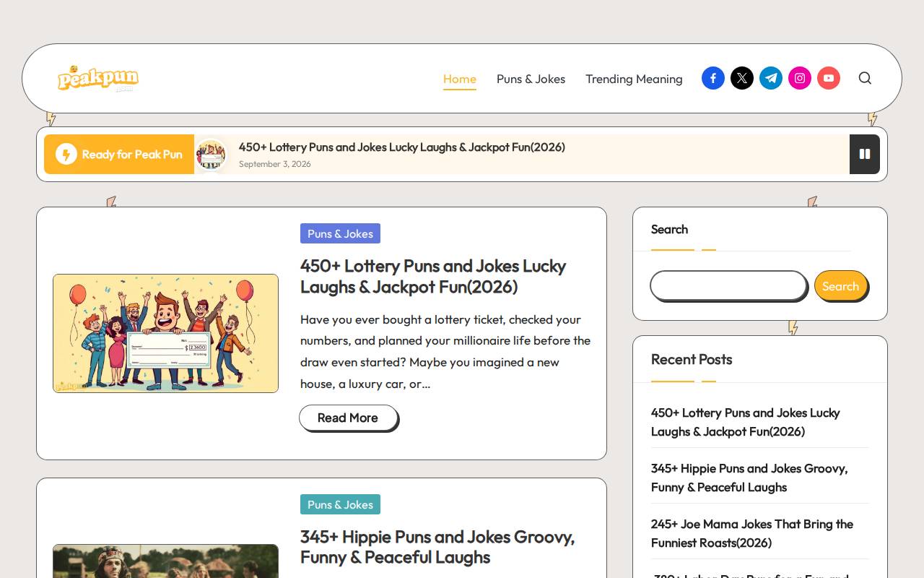Open the Trending Meaning menu
This screenshot has height=578, width=924.
[x=634, y=79]
